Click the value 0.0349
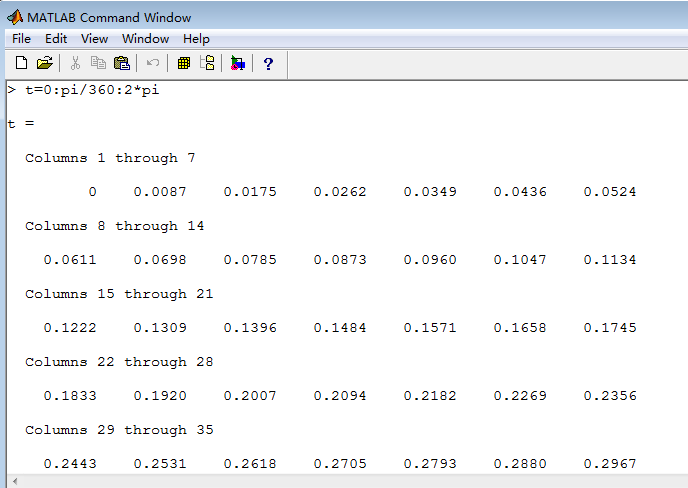This screenshot has height=488, width=688. [430, 192]
